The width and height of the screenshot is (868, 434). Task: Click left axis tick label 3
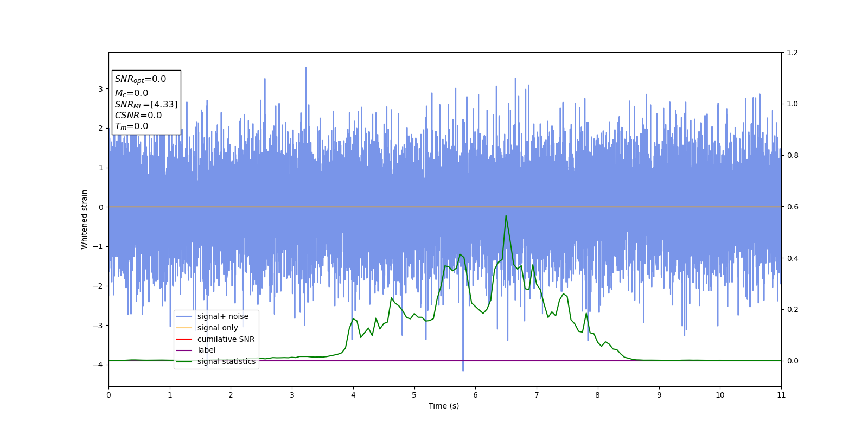pyautogui.click(x=101, y=89)
